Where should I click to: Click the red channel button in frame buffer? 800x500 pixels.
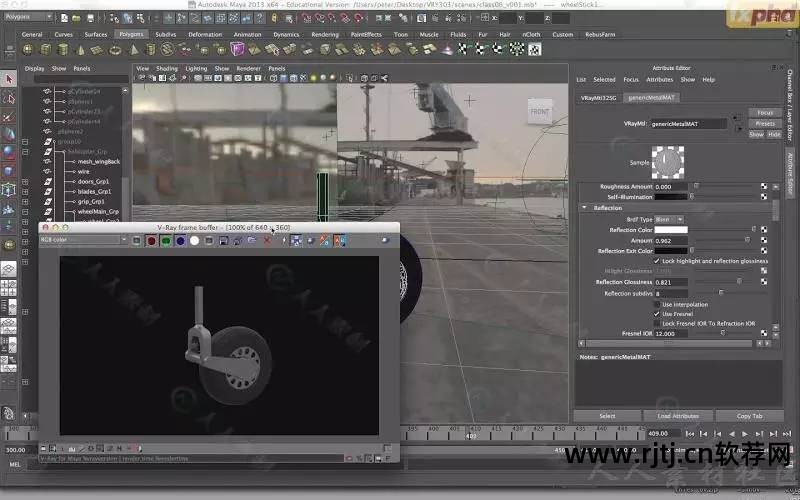[x=152, y=241]
